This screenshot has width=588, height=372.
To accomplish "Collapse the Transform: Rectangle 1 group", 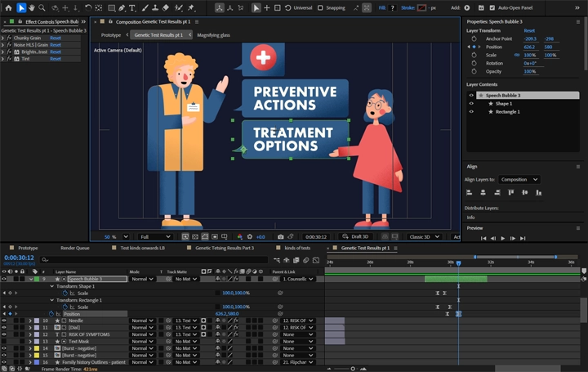I will pyautogui.click(x=52, y=300).
